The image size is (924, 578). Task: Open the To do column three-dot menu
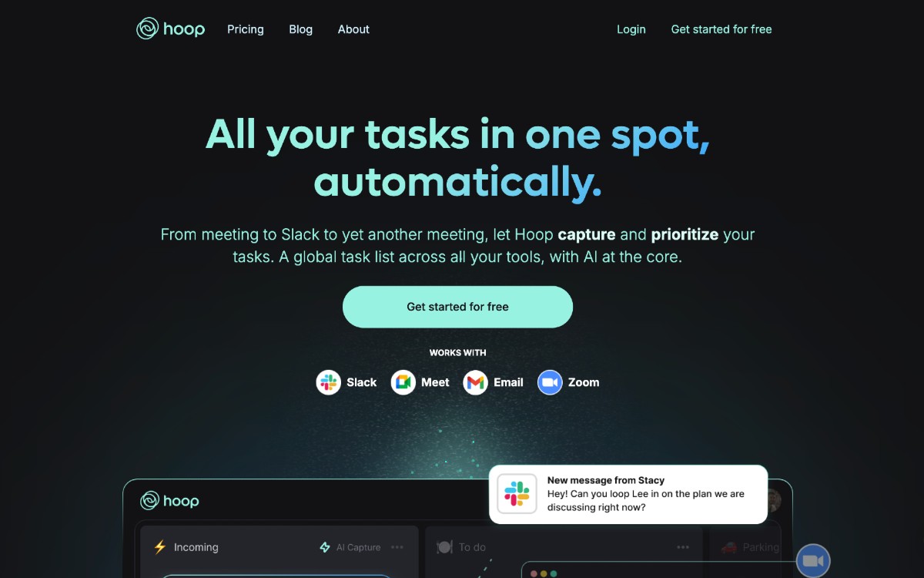[683, 547]
